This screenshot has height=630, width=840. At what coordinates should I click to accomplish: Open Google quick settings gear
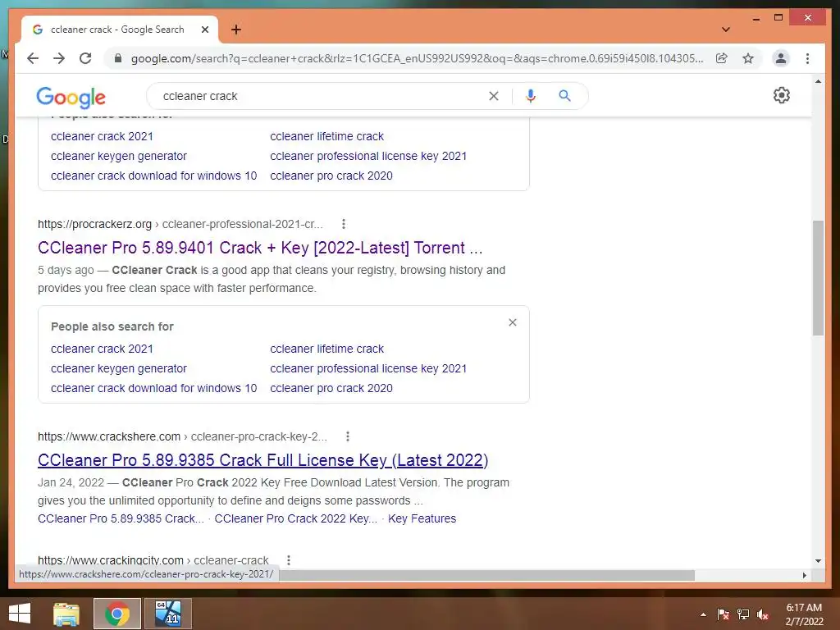click(782, 95)
